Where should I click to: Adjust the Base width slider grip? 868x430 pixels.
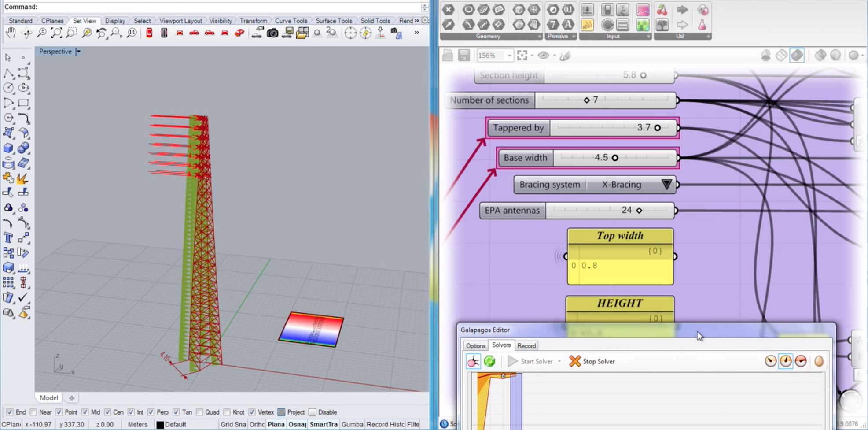[615, 158]
